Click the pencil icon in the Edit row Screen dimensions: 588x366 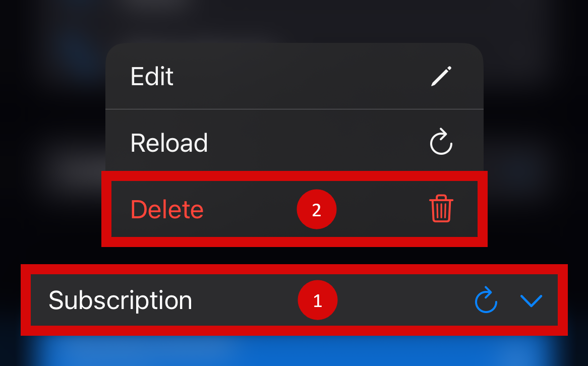[x=441, y=76]
